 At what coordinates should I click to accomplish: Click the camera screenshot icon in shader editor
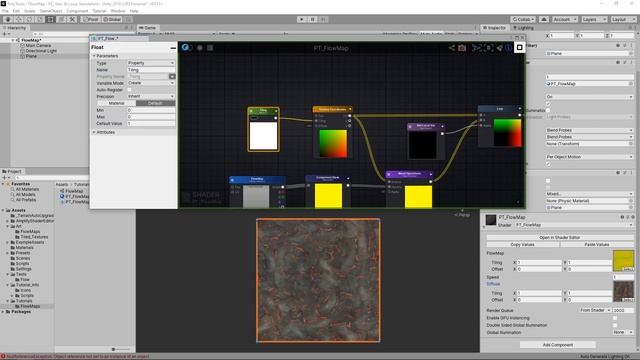tap(462, 48)
